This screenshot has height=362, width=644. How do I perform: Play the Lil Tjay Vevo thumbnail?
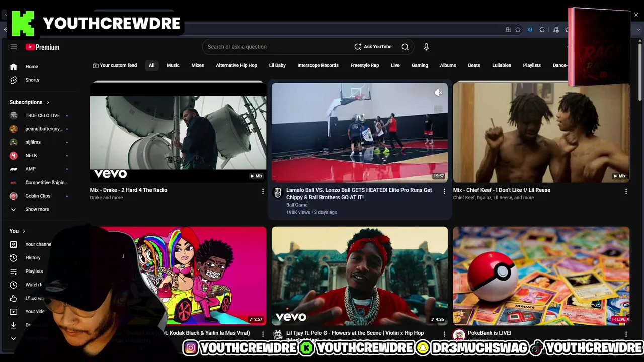(360, 276)
